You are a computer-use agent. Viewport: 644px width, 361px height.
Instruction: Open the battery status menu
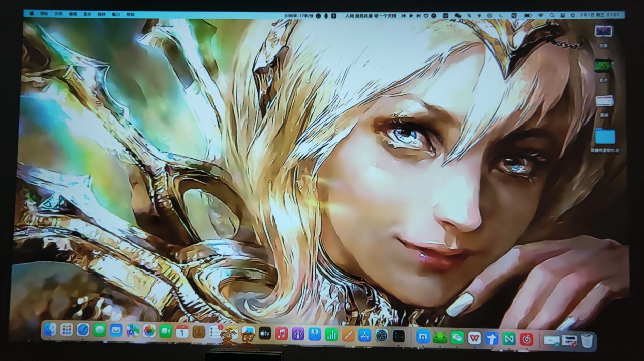tap(527, 16)
